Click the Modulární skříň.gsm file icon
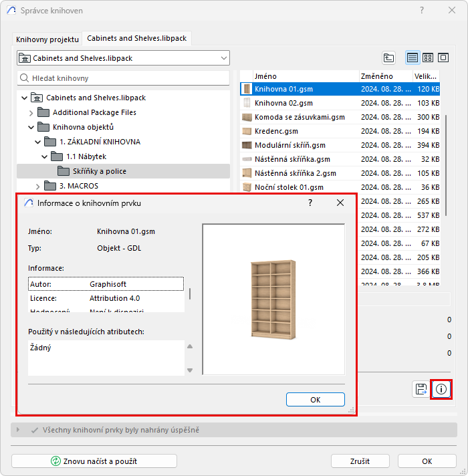This screenshot has width=468, height=476. 247,145
